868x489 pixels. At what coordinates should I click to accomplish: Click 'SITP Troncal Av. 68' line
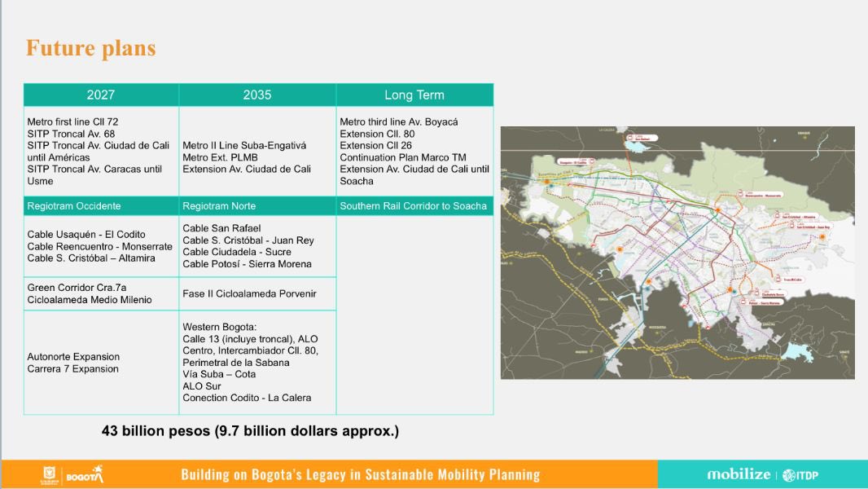pos(71,134)
